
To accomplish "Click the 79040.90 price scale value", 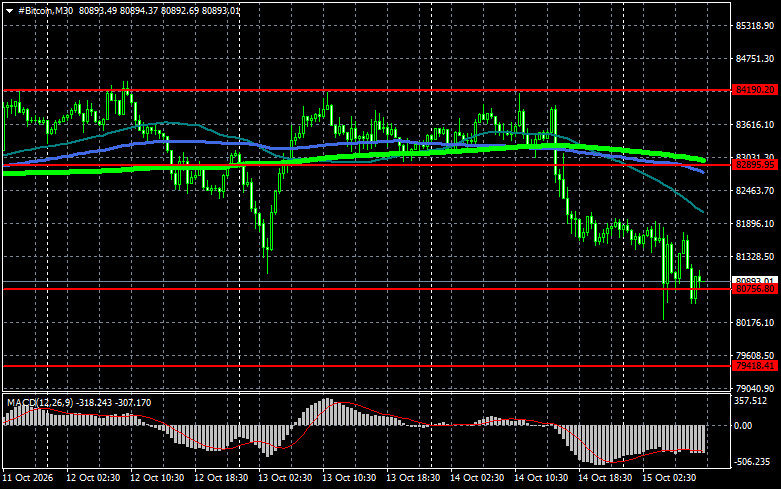I will click(x=755, y=388).
